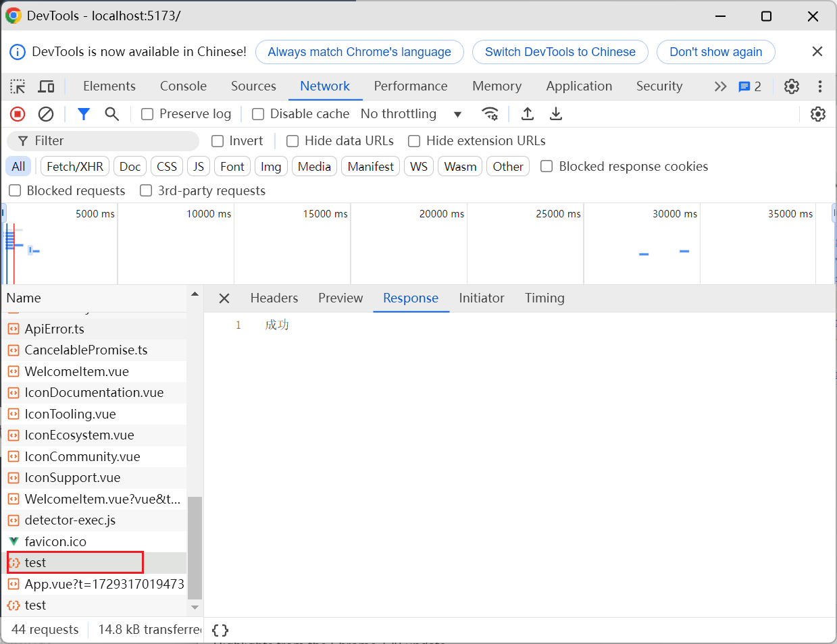Screen dimensions: 837x644
Task: Enable the Preserve log checkbox
Action: [147, 114]
